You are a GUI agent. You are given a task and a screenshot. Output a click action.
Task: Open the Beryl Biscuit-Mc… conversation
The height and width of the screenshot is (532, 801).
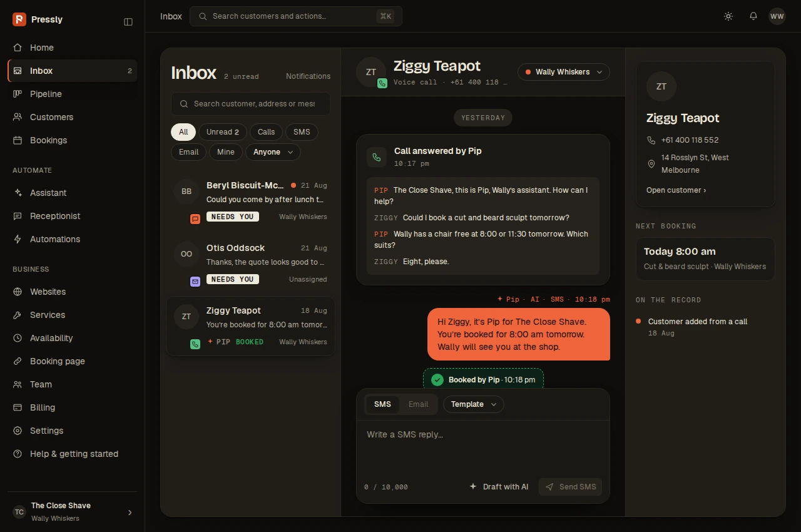coord(250,202)
